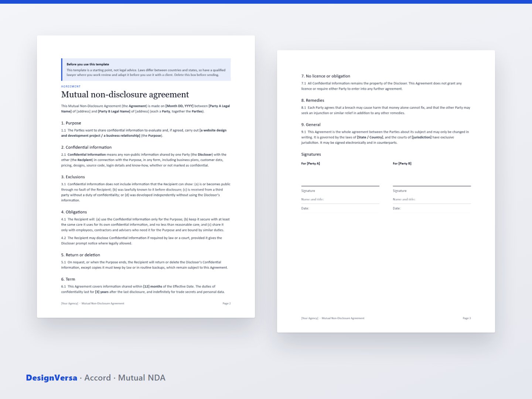
Task: Click the "2. Confidential information" heading
Action: pos(86,147)
